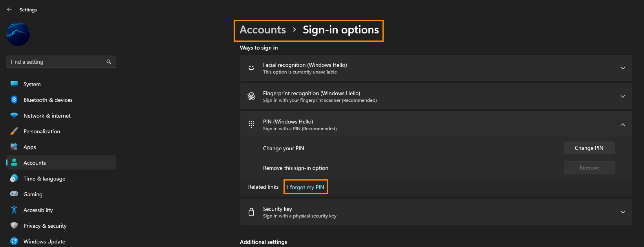This screenshot has width=644, height=247.
Task: Click the Related links label
Action: [263, 187]
